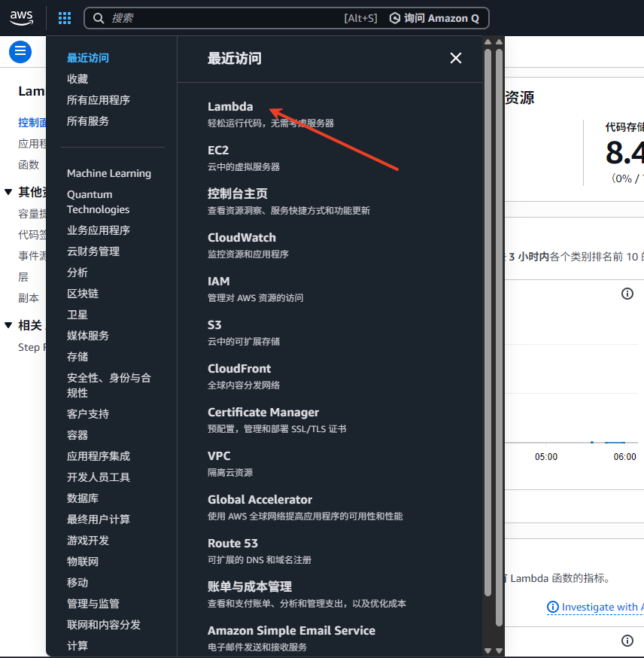Open 函数 in the Lambda sidebar
644x658 pixels.
point(29,164)
